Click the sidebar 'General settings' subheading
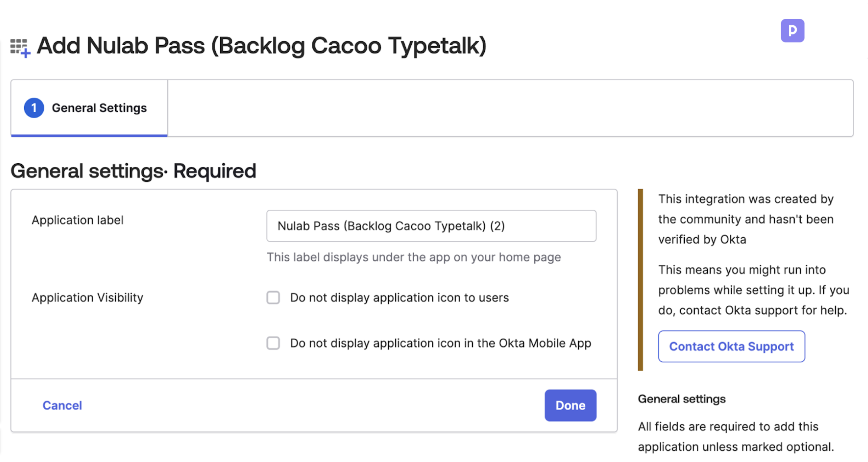 coord(681,399)
